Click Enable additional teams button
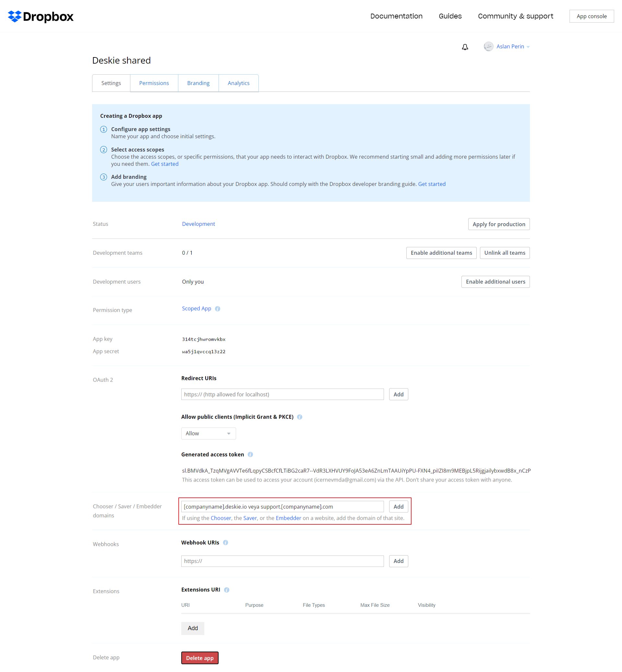622x672 pixels. [x=441, y=253]
